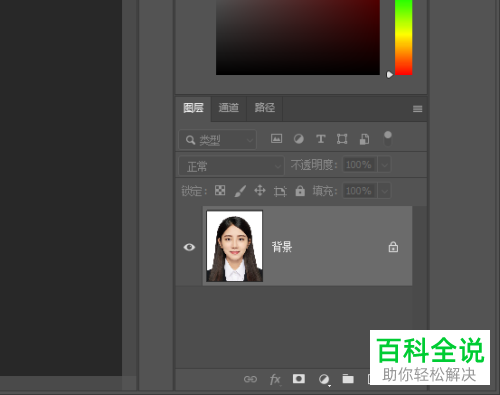Switch to the 路径 tab
The width and height of the screenshot is (500, 395).
tap(265, 108)
